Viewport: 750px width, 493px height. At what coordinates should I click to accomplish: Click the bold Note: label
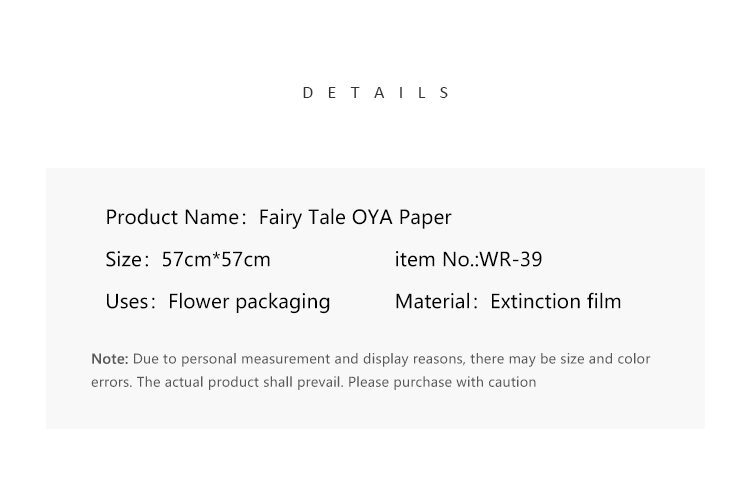(110, 359)
